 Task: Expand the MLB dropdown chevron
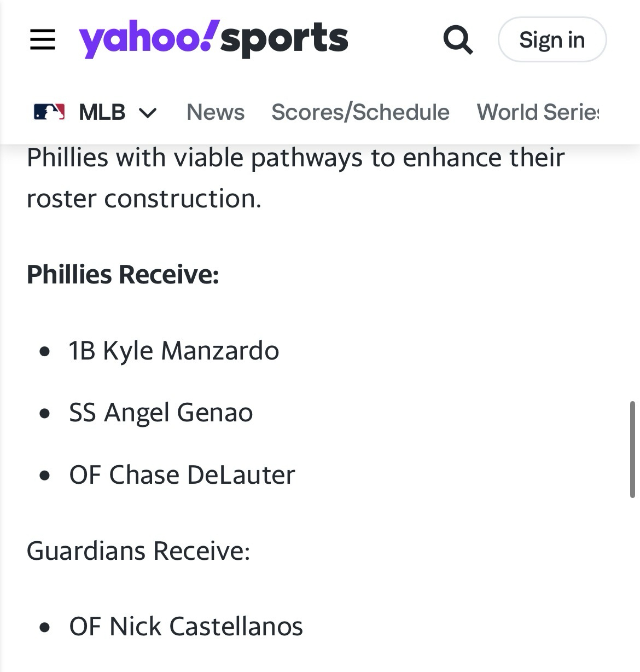point(148,113)
